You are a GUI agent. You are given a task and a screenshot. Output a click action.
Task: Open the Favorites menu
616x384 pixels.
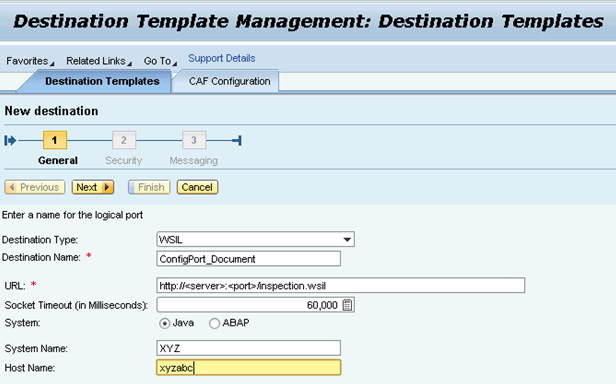30,61
